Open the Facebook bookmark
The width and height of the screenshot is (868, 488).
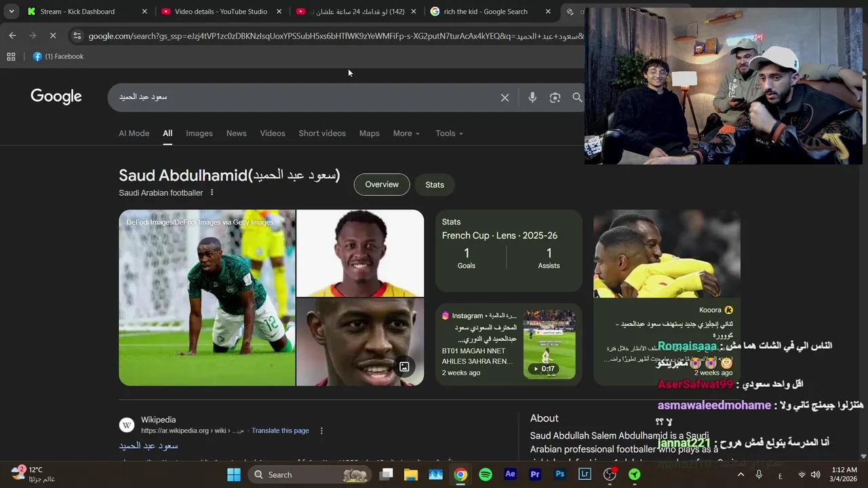(x=58, y=56)
